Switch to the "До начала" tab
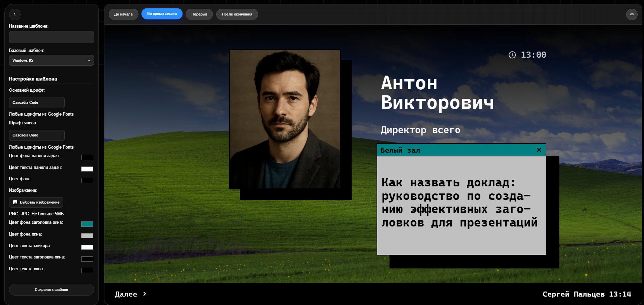This screenshot has width=644, height=305. (x=123, y=14)
